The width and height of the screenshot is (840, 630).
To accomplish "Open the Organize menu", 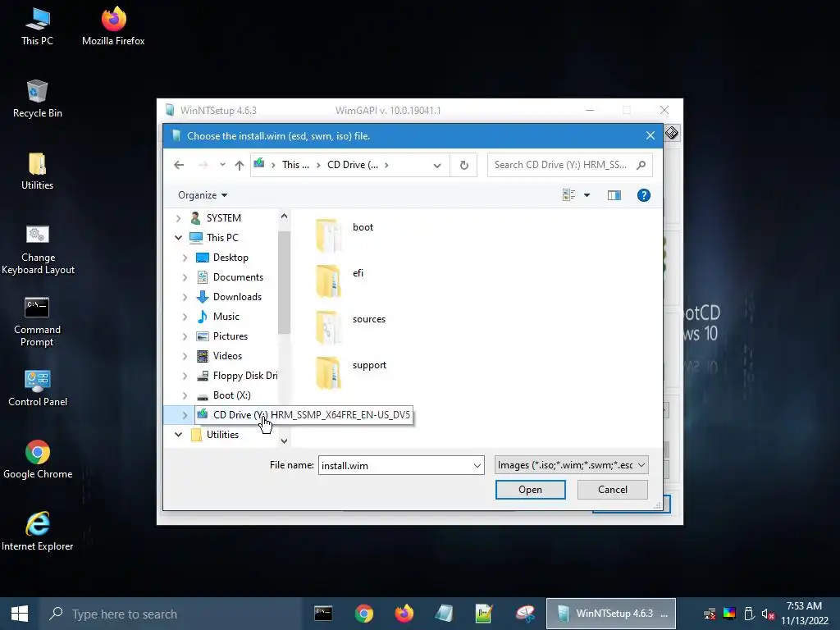I will (203, 195).
